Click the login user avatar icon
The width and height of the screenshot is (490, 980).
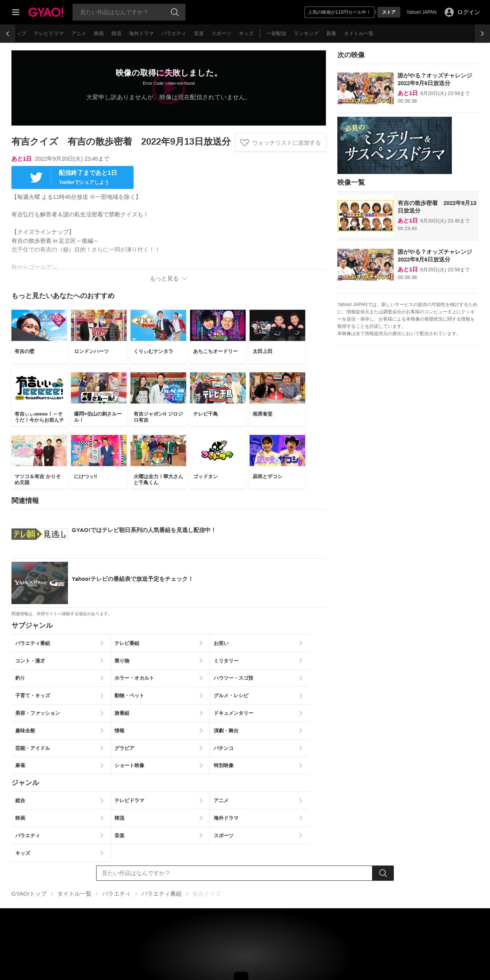pyautogui.click(x=449, y=12)
